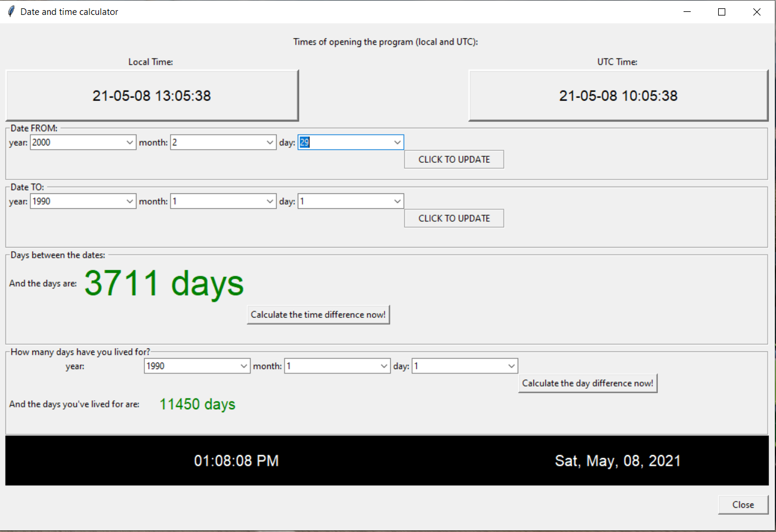
Task: Open the Date FROM month dropdown
Action: (x=270, y=142)
